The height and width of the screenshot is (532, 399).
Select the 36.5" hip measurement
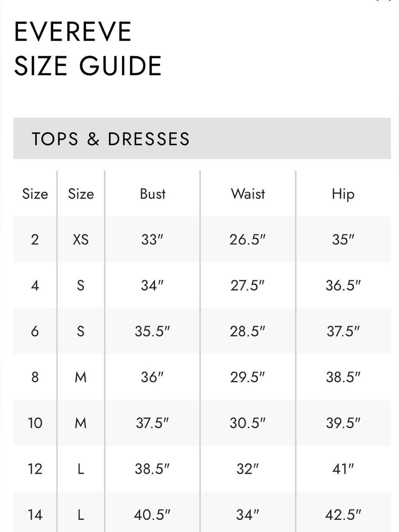click(343, 285)
